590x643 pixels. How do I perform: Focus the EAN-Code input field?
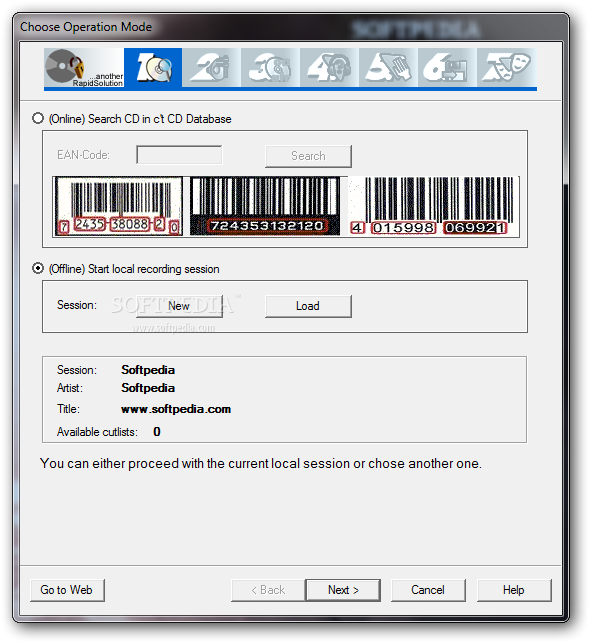[x=179, y=155]
